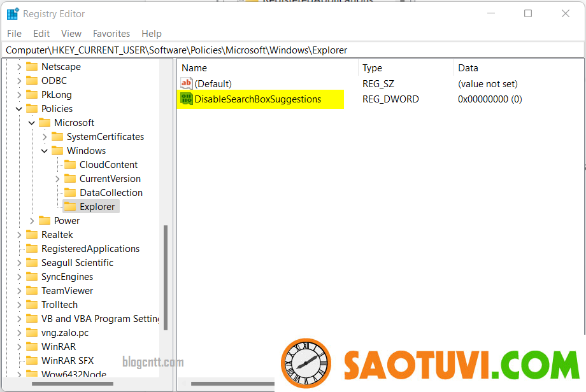Select the PkLong folder icon
586x392 pixels.
(32, 94)
